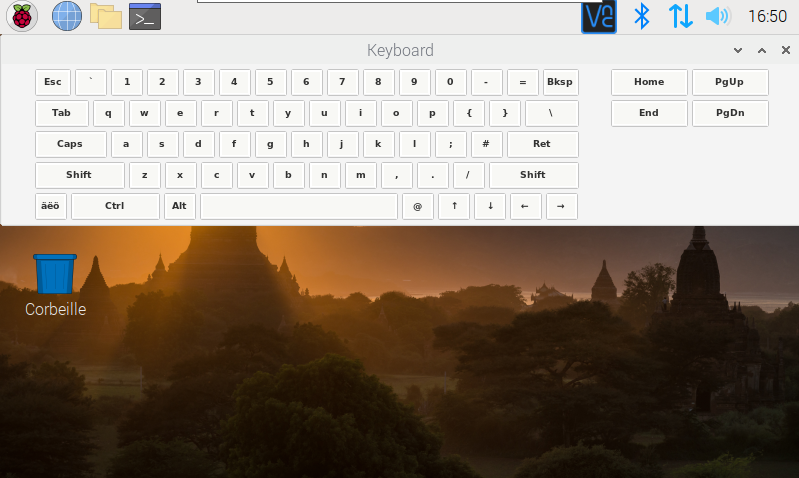Click the down chevron in Keyboard title bar

point(737,50)
